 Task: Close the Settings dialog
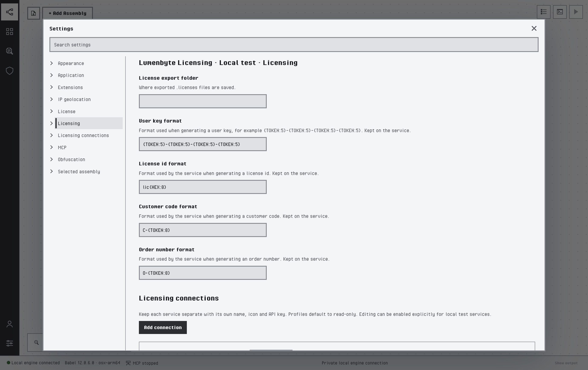pos(534,28)
